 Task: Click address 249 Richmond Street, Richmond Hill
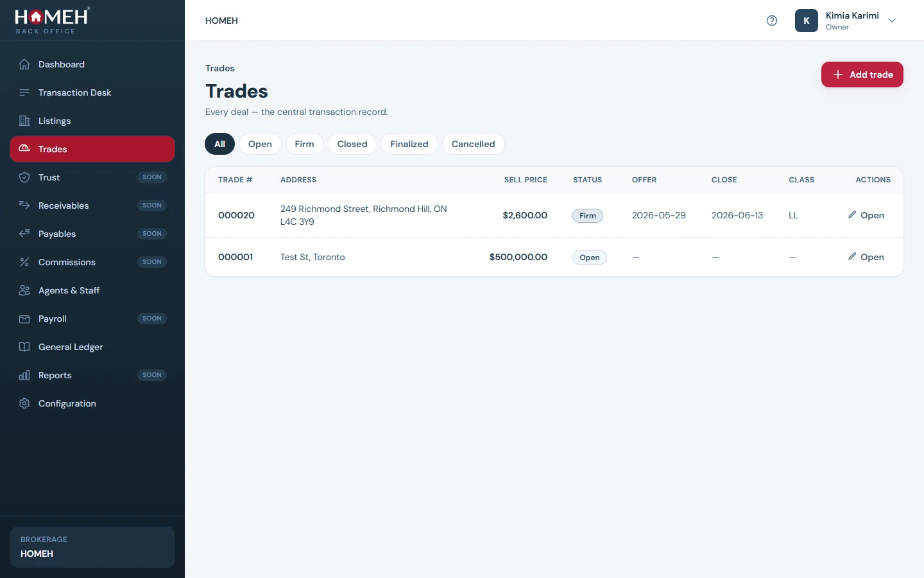[x=364, y=215]
